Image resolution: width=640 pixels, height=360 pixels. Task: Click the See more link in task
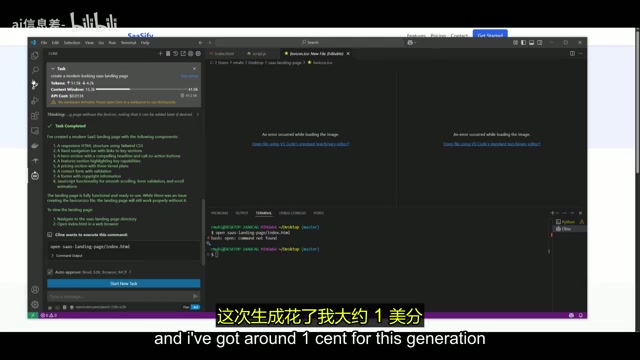coord(189,76)
